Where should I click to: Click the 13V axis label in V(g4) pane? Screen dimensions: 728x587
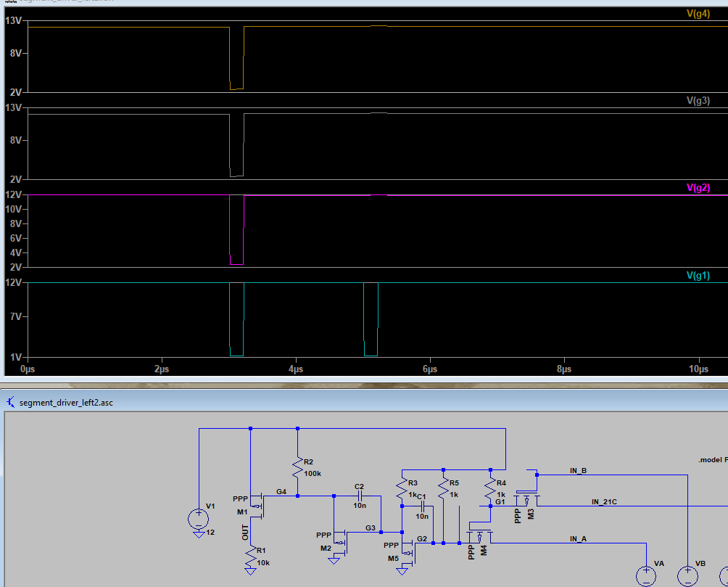14,20
